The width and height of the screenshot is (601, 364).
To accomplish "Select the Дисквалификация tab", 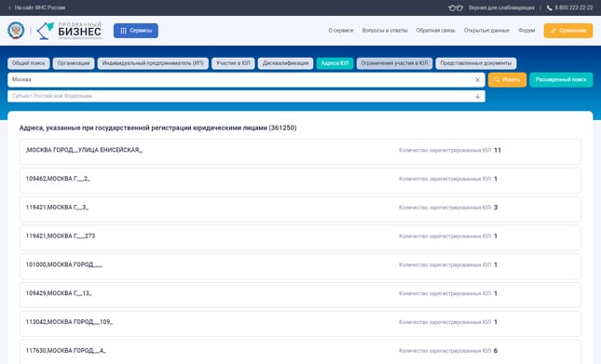I will [285, 63].
